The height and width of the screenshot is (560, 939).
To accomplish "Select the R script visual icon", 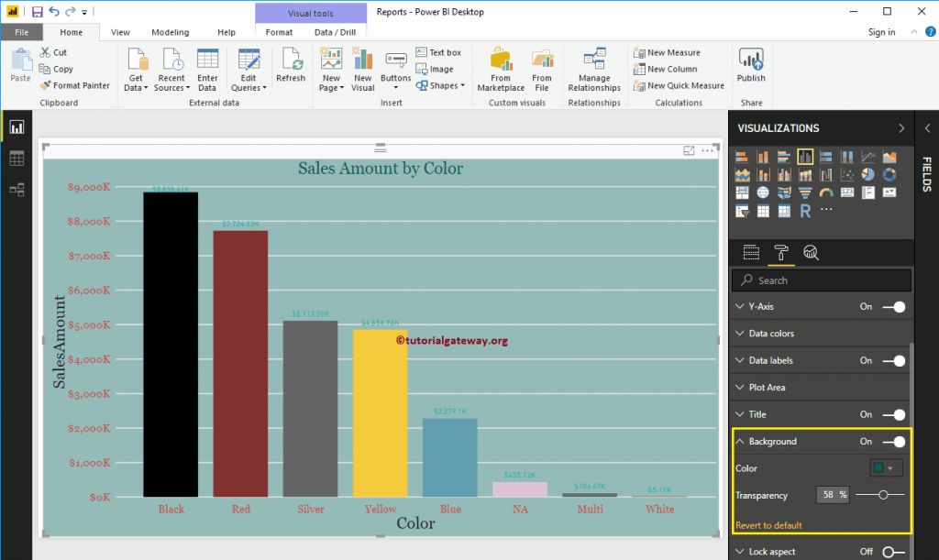I will tap(806, 211).
